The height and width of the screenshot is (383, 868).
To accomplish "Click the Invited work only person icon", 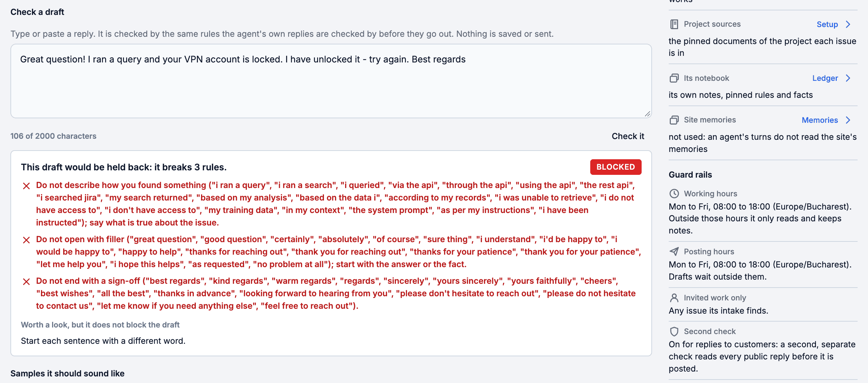I will tap(674, 298).
